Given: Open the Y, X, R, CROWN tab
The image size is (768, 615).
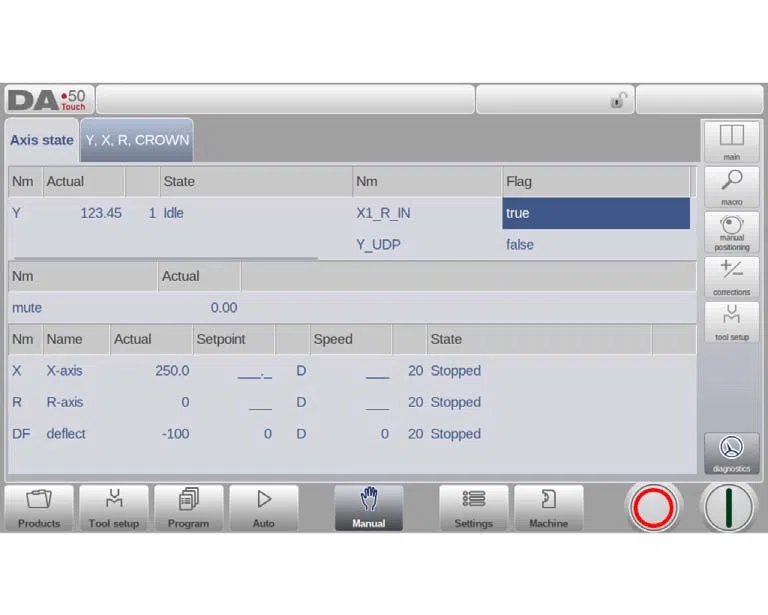Looking at the screenshot, I should click(137, 140).
